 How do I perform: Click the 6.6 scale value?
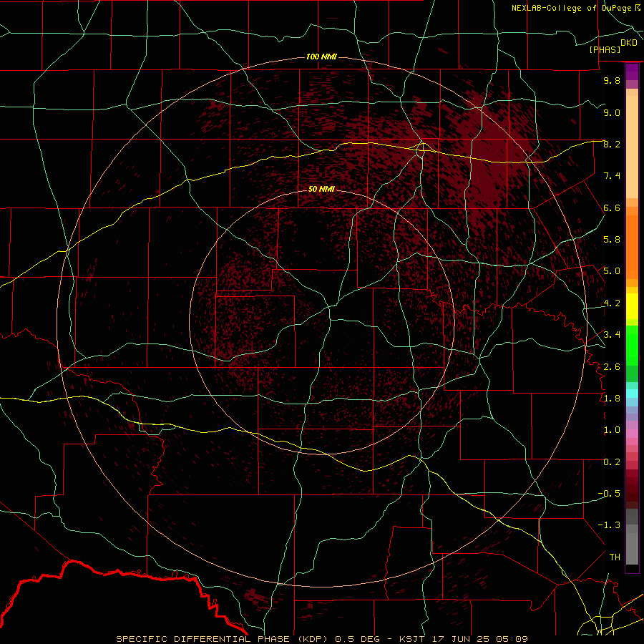612,208
